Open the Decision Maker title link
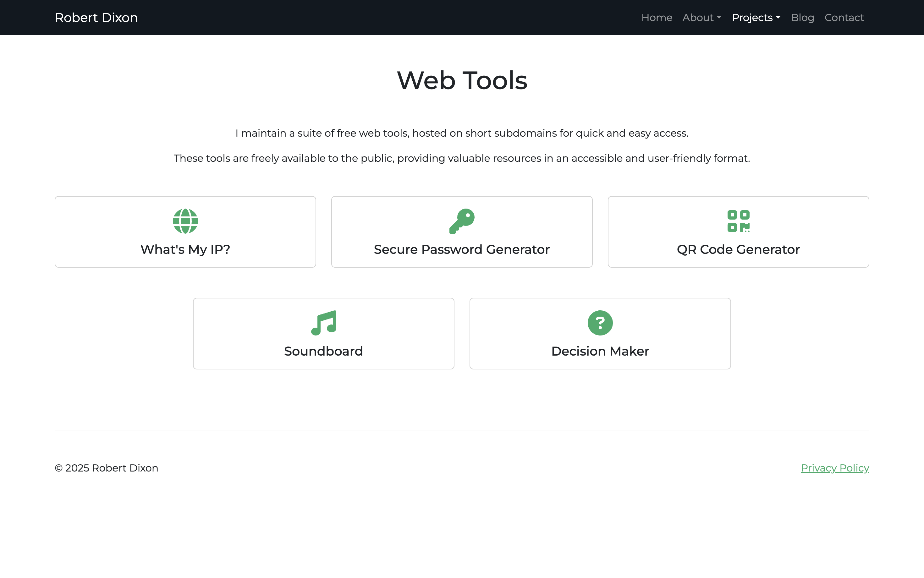The height and width of the screenshot is (578, 924). 600,351
